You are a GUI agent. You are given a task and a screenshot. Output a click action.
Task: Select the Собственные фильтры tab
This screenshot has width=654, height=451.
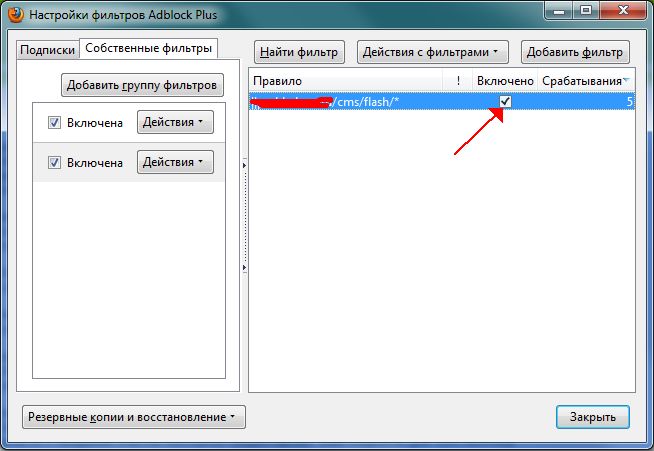148,48
